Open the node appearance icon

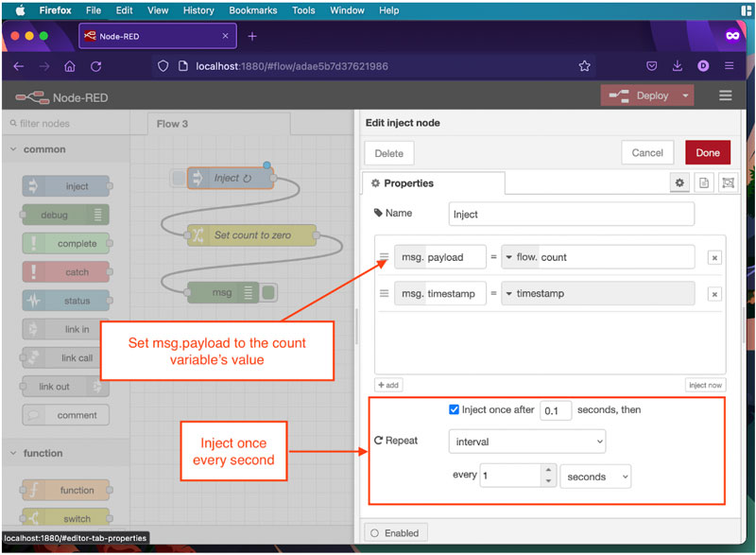pyautogui.click(x=728, y=182)
